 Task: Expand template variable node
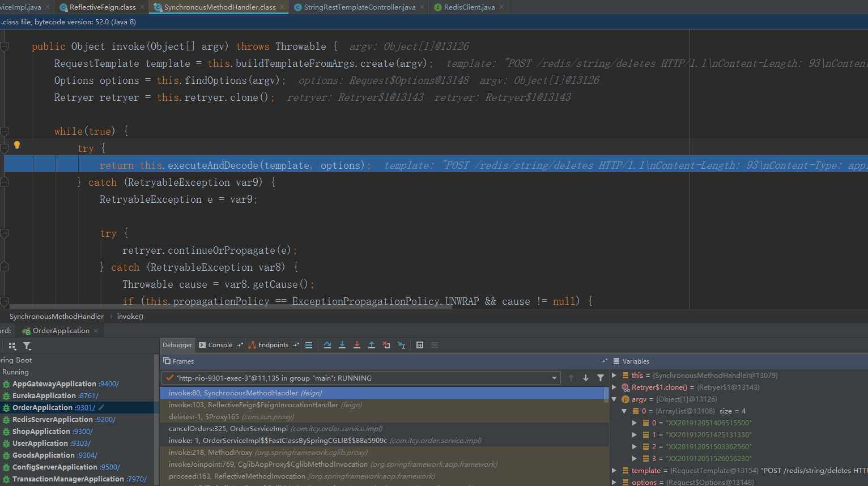point(614,470)
